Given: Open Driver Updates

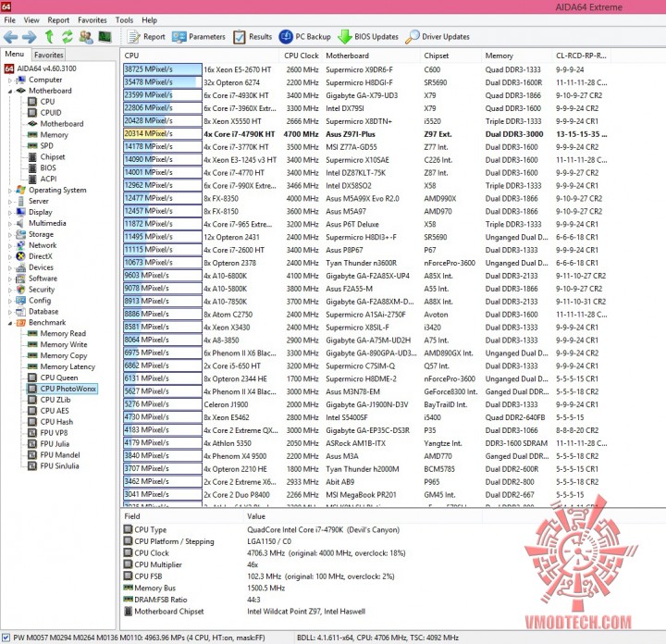Looking at the screenshot, I should [437, 37].
